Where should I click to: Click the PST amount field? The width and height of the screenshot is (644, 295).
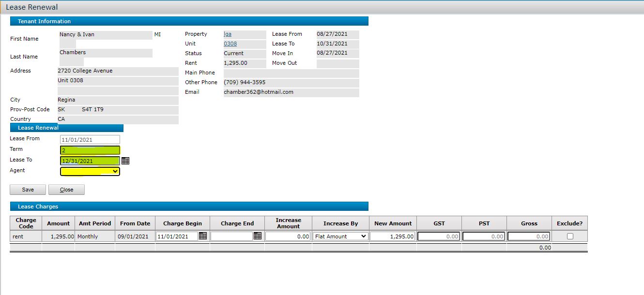(484, 236)
